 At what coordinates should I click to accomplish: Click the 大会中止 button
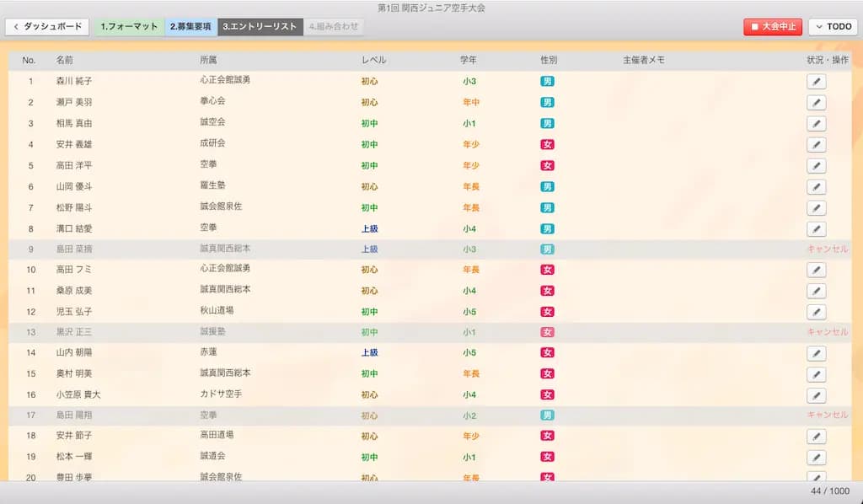(x=773, y=26)
